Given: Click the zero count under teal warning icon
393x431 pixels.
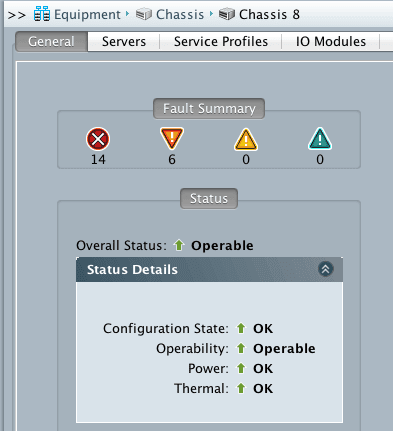Looking at the screenshot, I should click(x=320, y=160).
